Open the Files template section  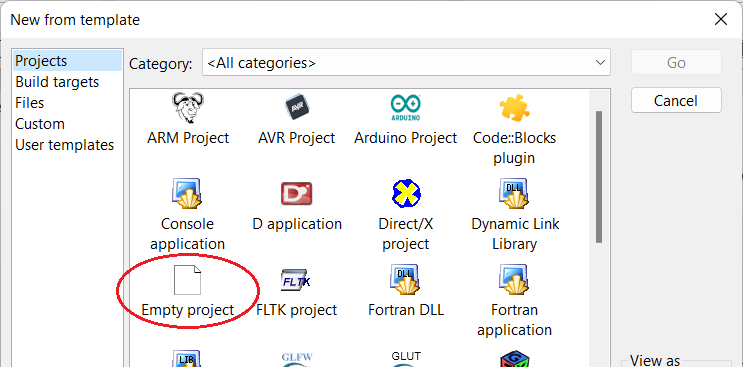[x=30, y=103]
